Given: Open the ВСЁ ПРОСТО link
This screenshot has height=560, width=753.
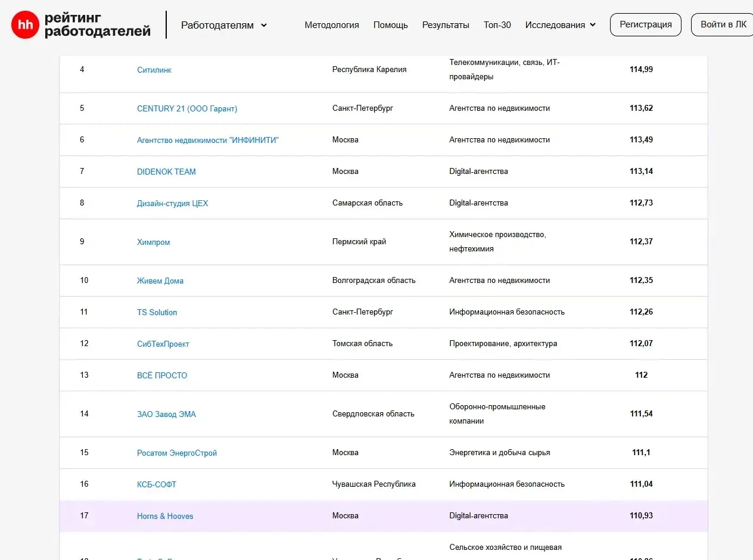Looking at the screenshot, I should pyautogui.click(x=162, y=375).
